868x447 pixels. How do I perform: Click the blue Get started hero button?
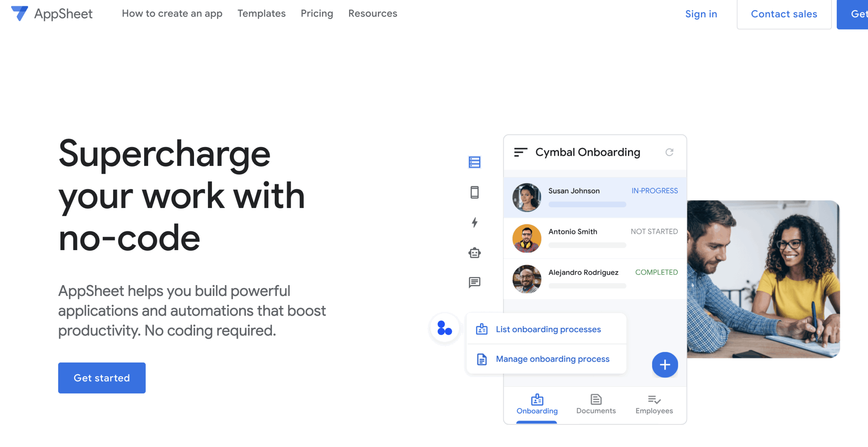[102, 378]
